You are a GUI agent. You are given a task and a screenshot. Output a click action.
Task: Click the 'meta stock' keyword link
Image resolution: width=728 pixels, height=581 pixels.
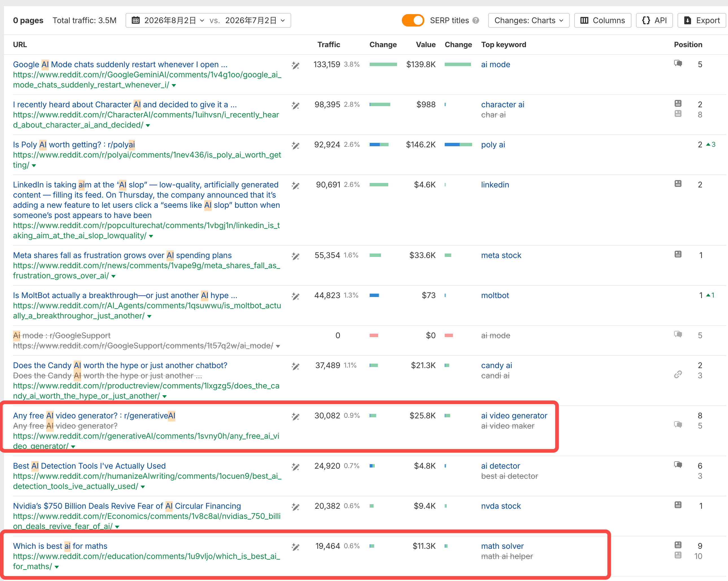pos(501,255)
